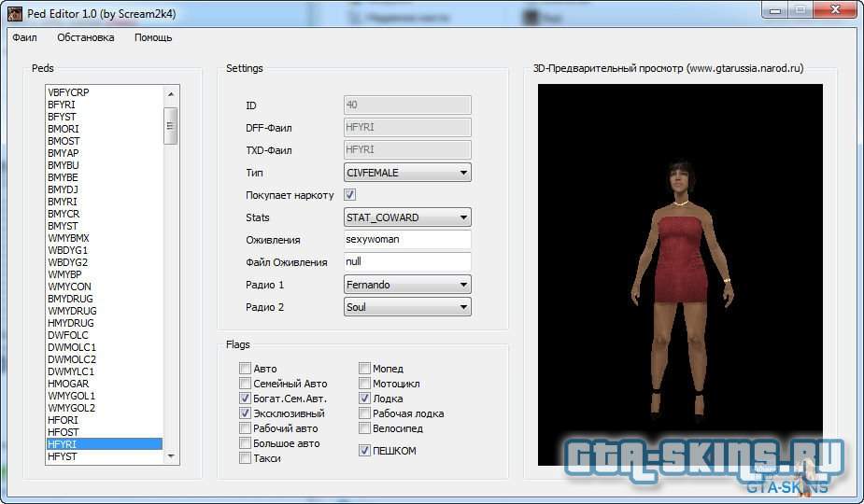This screenshot has width=864, height=504.
Task: Click the Peds list scroll up arrow
Action: [x=171, y=93]
